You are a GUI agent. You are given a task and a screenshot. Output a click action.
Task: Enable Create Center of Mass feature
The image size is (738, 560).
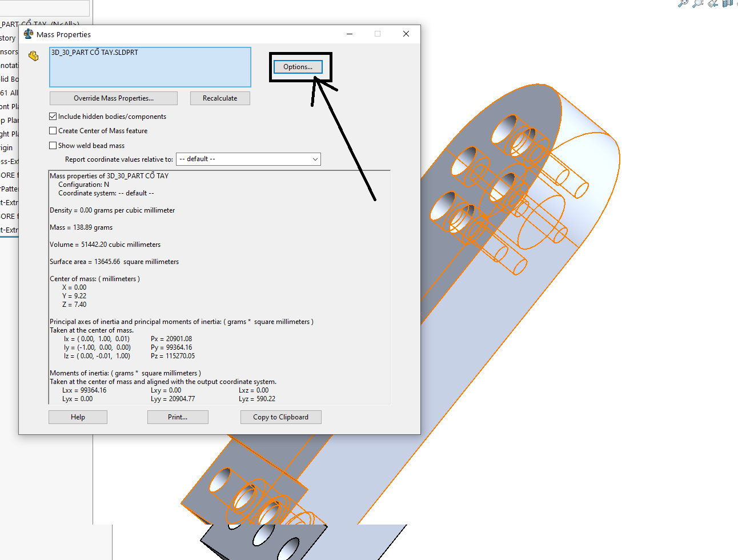point(53,131)
